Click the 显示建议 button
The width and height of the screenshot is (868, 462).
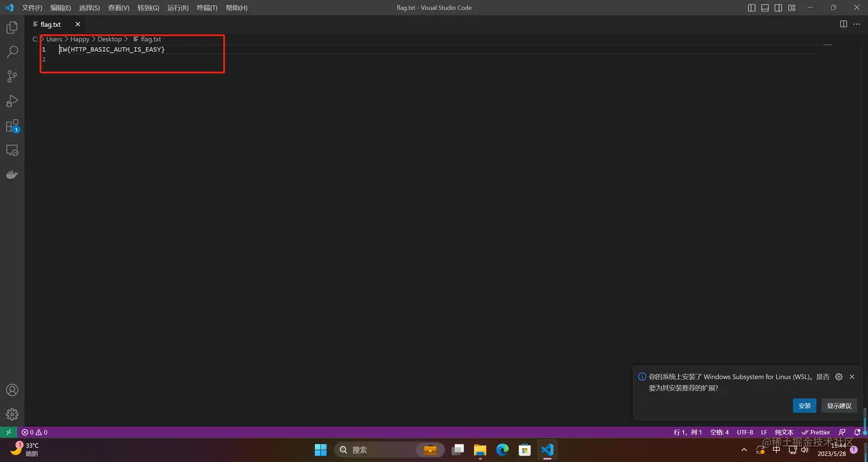[839, 406]
